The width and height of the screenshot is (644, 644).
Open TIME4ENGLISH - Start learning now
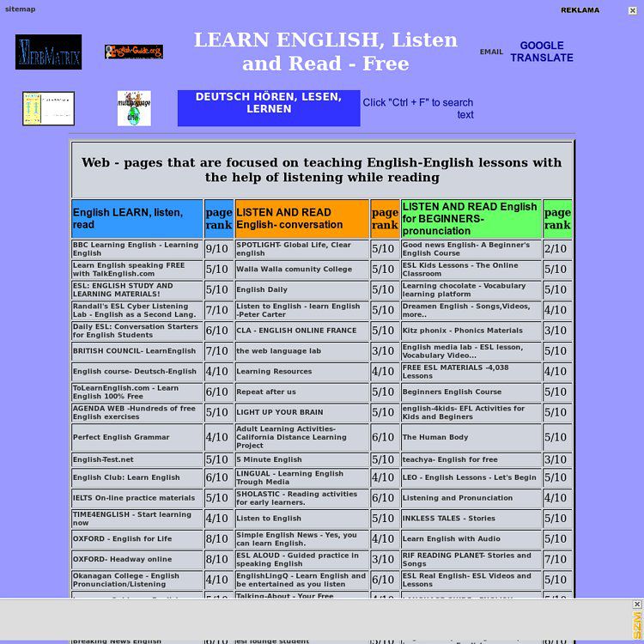(x=132, y=519)
